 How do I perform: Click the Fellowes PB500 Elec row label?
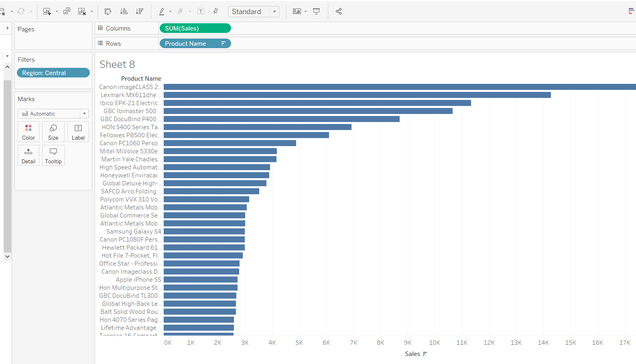130,135
